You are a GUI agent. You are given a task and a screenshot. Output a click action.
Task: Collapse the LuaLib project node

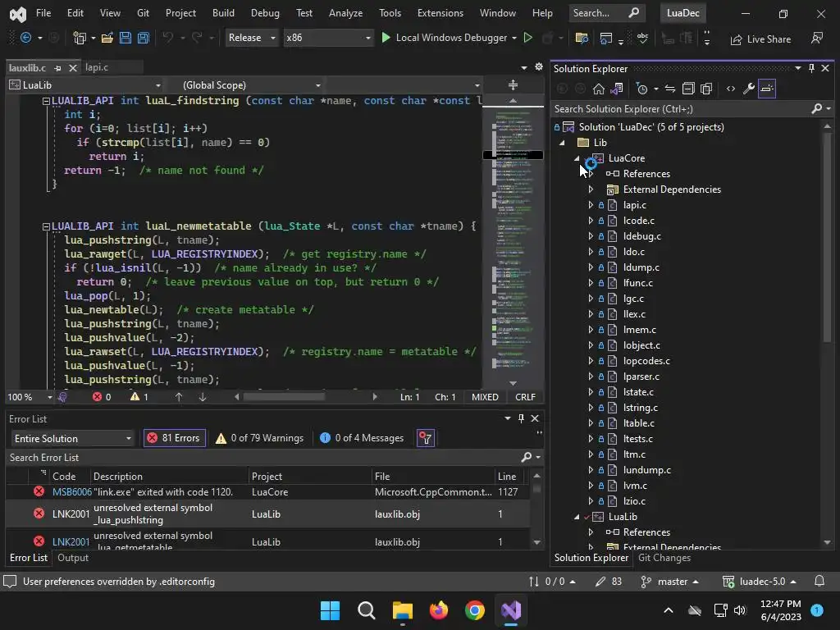coord(577,517)
